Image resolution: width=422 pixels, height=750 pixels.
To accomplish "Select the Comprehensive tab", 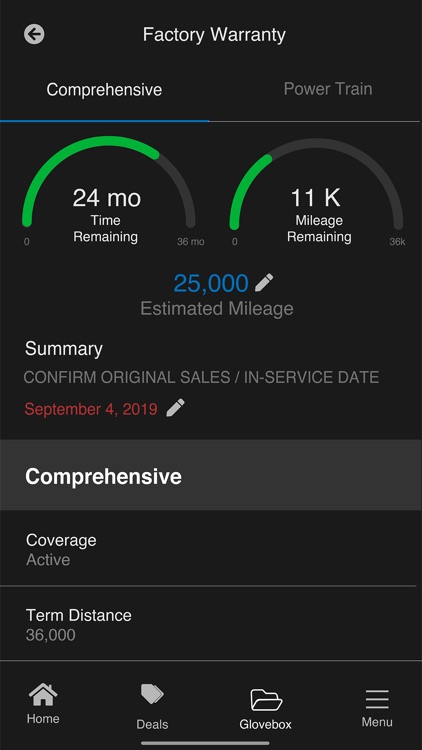I will click(104, 89).
